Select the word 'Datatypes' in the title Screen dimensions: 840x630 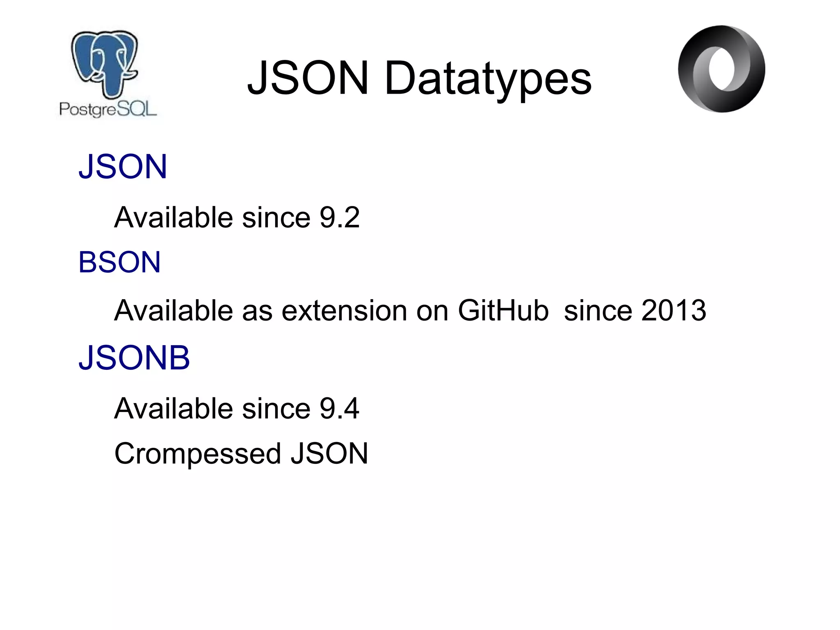point(488,78)
